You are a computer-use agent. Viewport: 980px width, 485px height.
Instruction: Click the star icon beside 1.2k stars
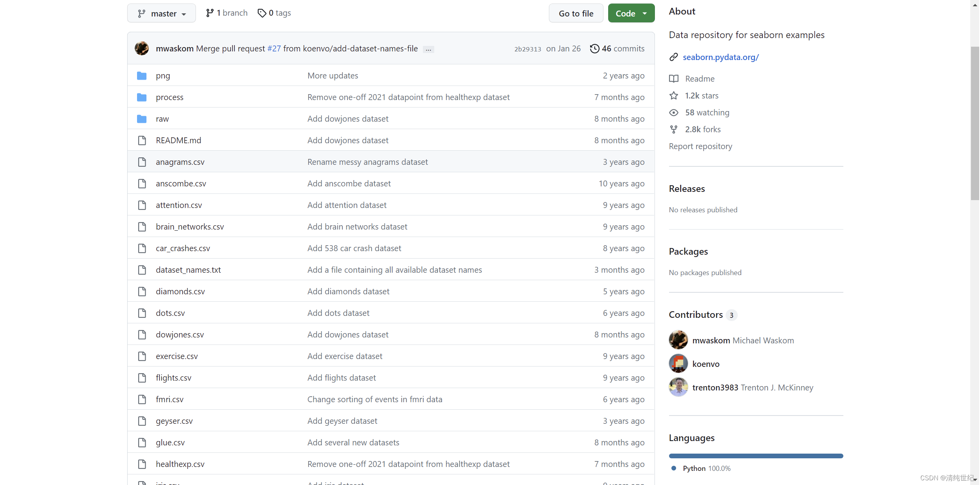point(674,96)
